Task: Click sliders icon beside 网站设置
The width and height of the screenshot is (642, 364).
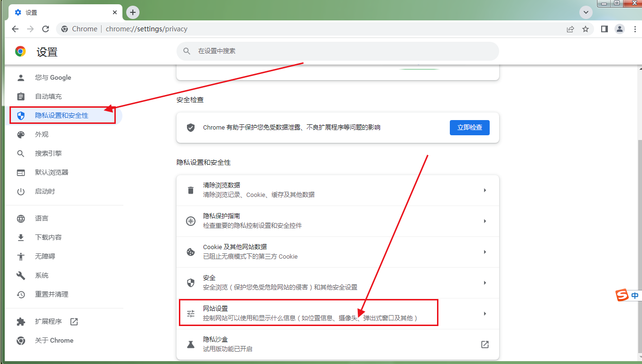Action: [191, 314]
